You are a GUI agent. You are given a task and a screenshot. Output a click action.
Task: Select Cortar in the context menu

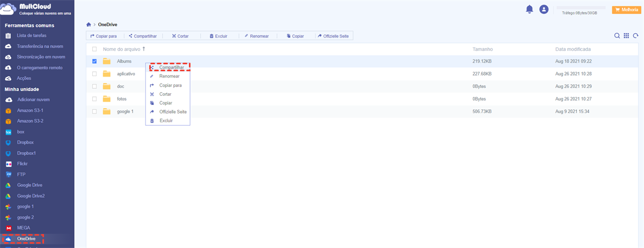168,94
